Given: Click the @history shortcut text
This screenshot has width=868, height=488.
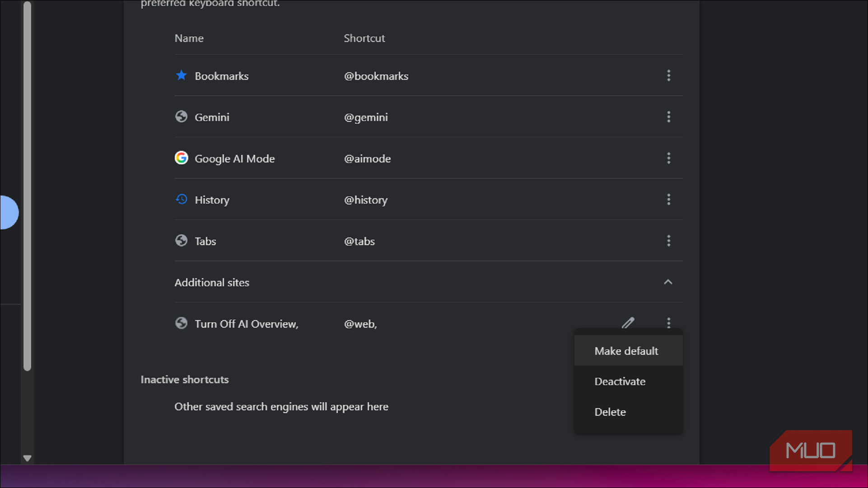Looking at the screenshot, I should [x=366, y=200].
